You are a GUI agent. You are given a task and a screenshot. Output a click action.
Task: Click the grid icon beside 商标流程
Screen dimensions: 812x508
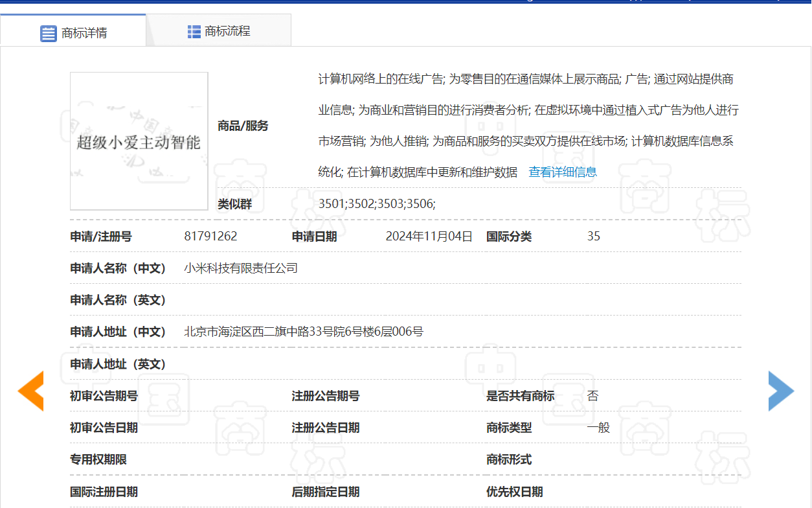[x=194, y=32]
